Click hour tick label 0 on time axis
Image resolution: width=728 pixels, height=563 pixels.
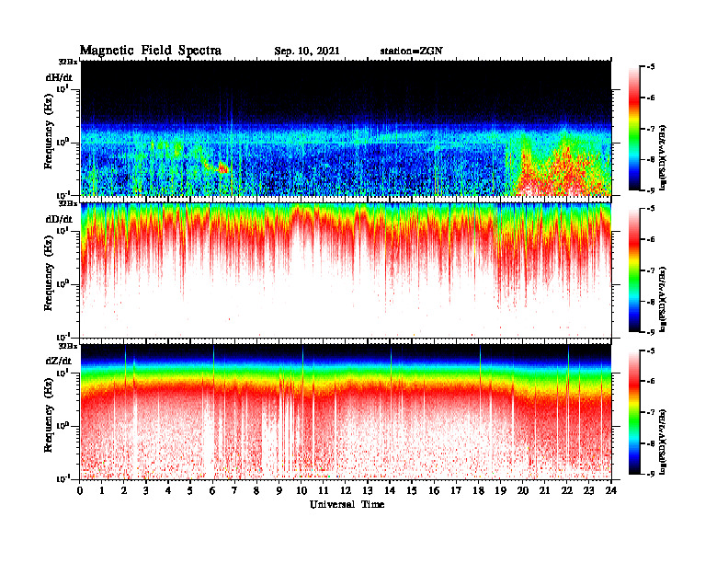click(80, 491)
